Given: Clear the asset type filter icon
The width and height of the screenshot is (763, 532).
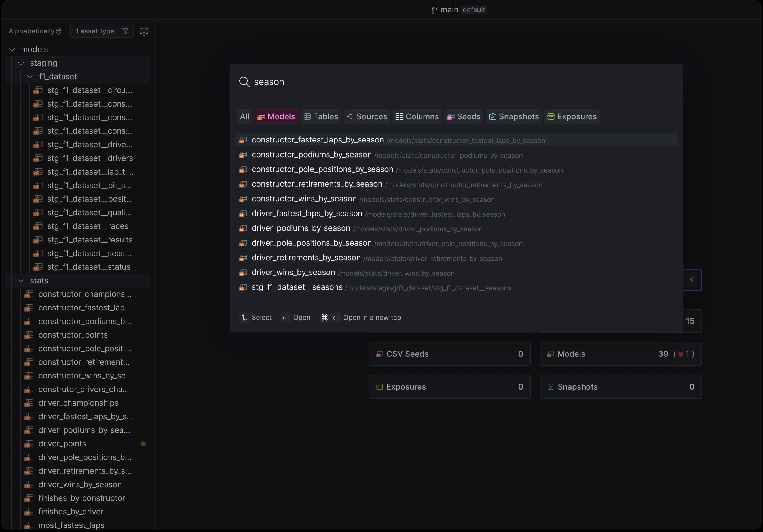Looking at the screenshot, I should pyautogui.click(x=125, y=31).
